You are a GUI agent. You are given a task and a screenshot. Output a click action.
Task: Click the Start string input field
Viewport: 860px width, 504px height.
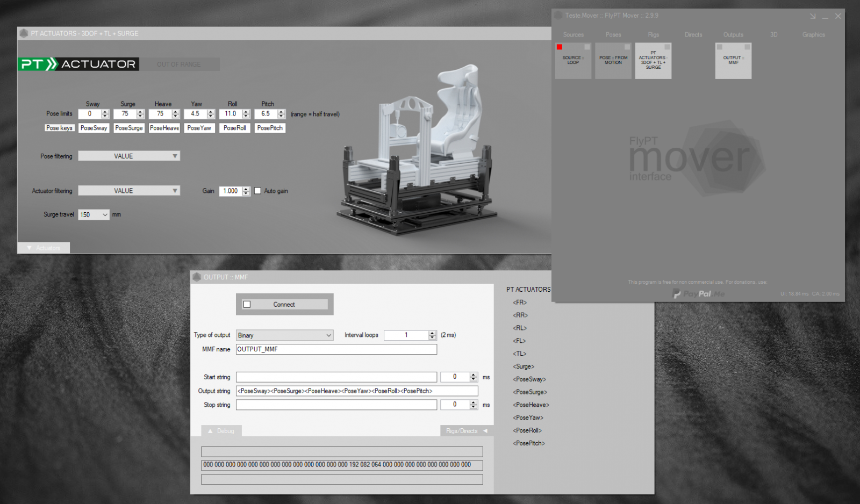point(336,377)
